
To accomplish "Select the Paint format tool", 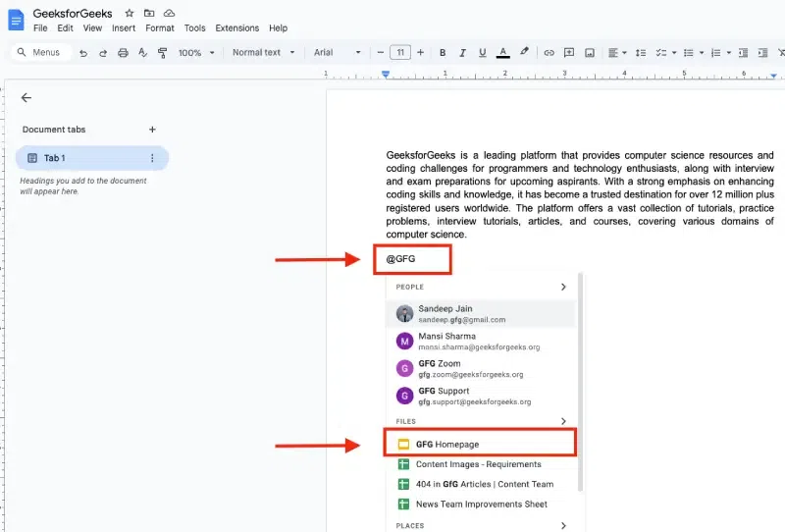I will tap(162, 53).
